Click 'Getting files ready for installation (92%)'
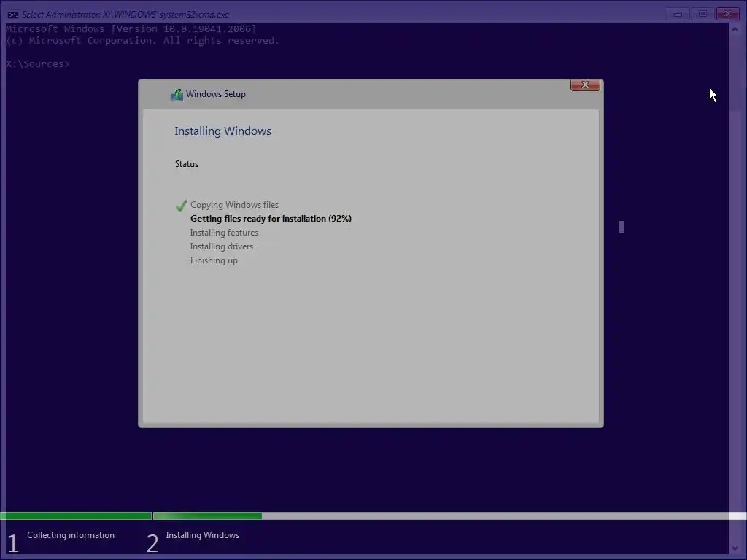Image resolution: width=747 pixels, height=560 pixels. [x=271, y=219]
